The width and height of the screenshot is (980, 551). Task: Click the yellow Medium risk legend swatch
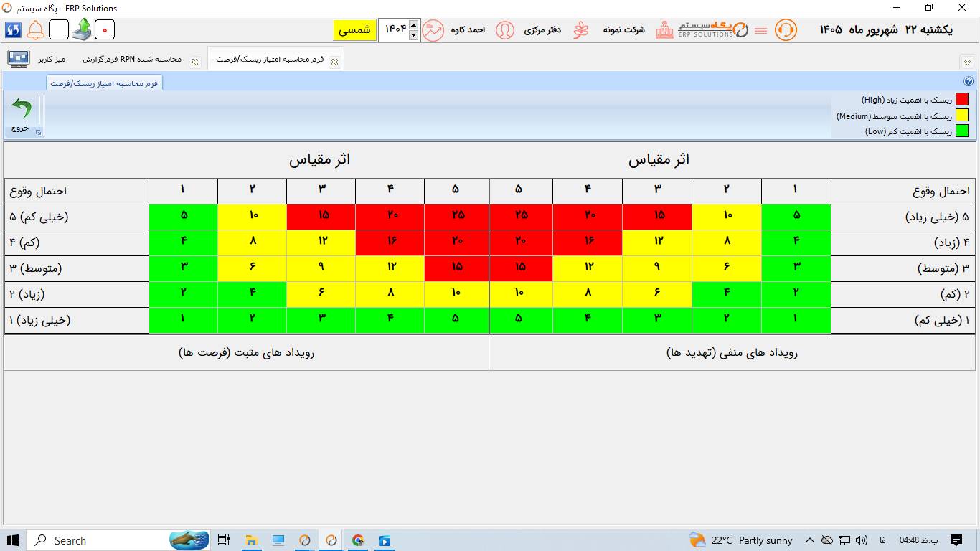pos(962,115)
